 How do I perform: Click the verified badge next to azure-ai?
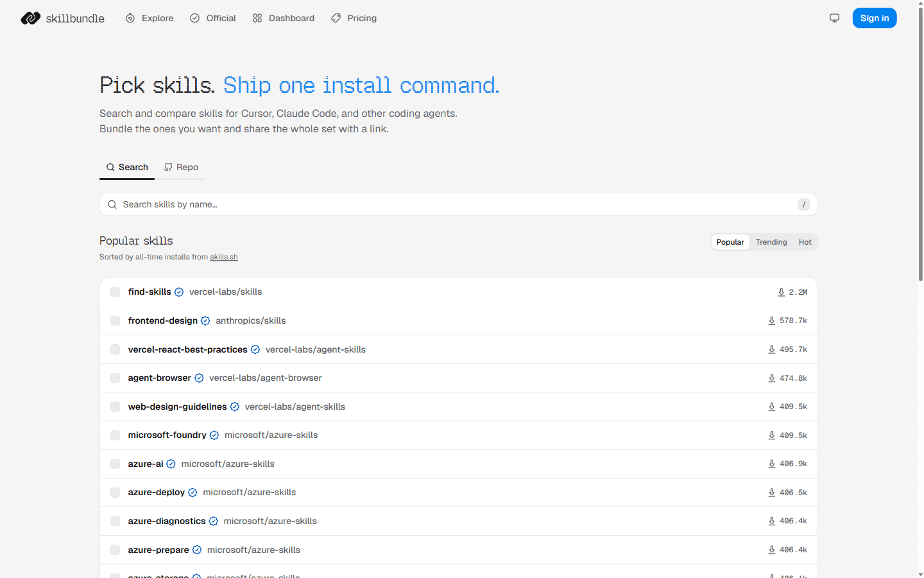coord(171,464)
